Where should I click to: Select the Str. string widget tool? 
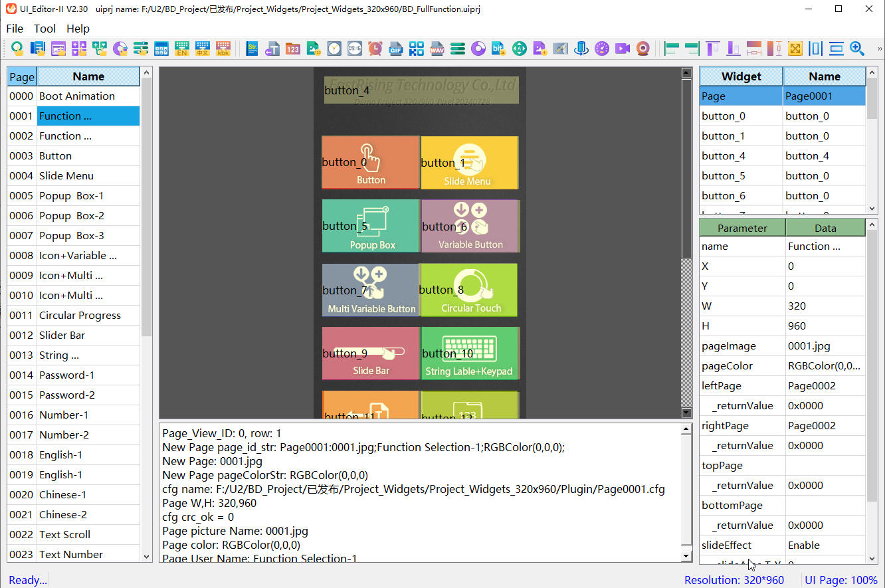252,49
